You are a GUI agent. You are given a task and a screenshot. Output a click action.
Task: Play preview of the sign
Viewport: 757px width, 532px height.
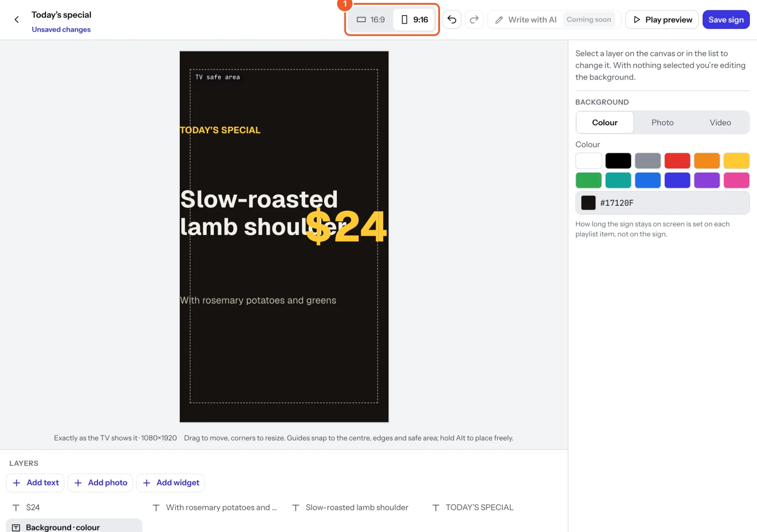coord(662,19)
